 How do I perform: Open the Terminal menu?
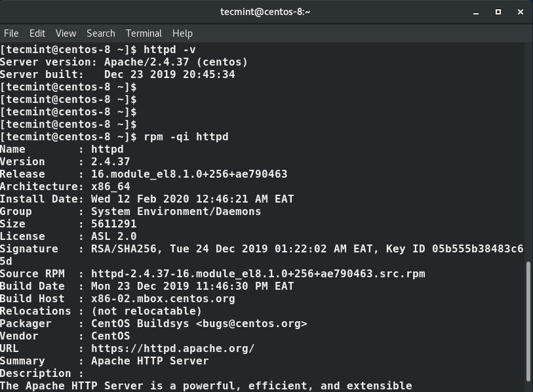[x=144, y=33]
